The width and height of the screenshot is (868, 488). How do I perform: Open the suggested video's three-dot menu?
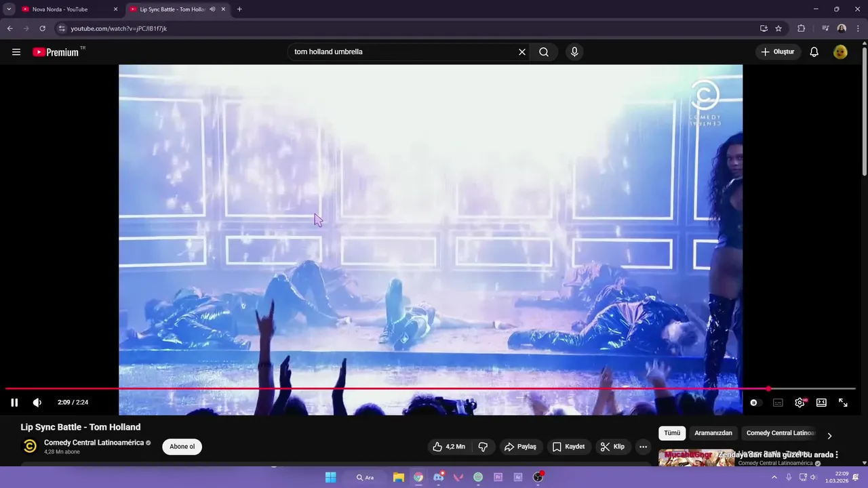tap(837, 455)
